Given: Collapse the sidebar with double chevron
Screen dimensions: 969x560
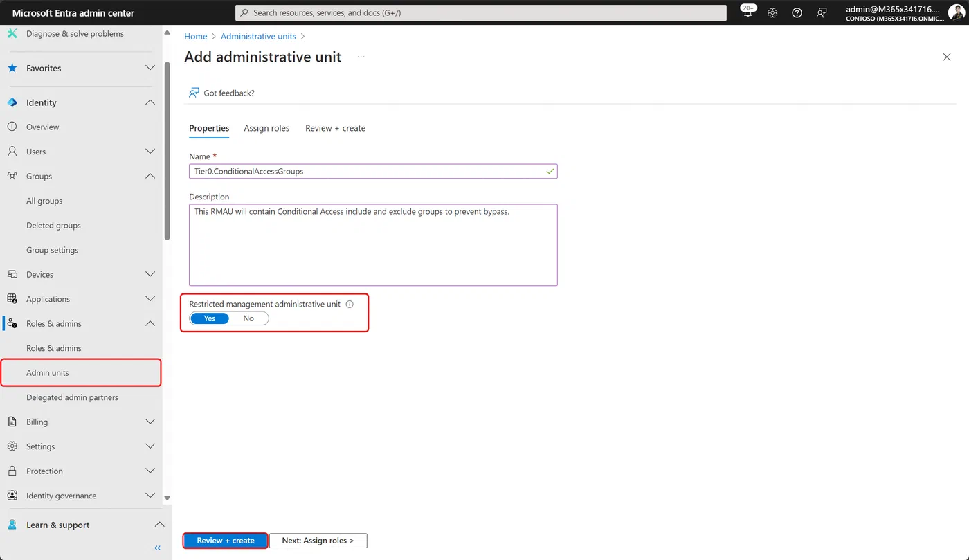Looking at the screenshot, I should click(157, 548).
